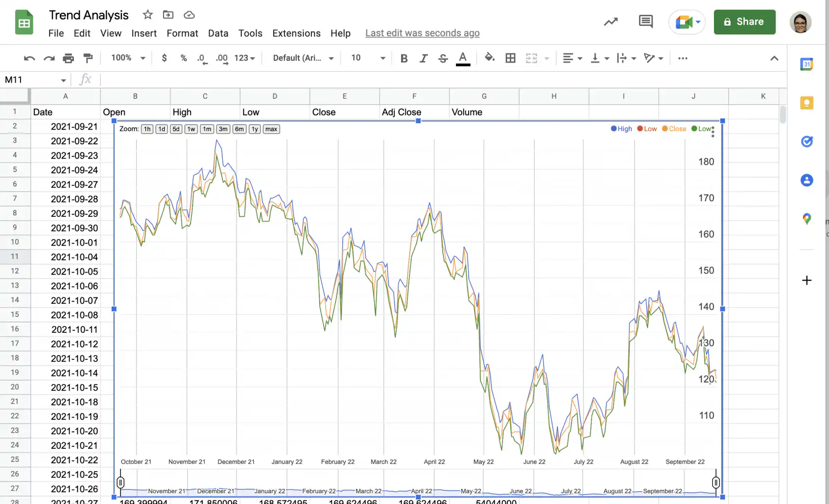Screen dimensions: 829x504
Task: Open the font family dropdown
Action: (303, 58)
